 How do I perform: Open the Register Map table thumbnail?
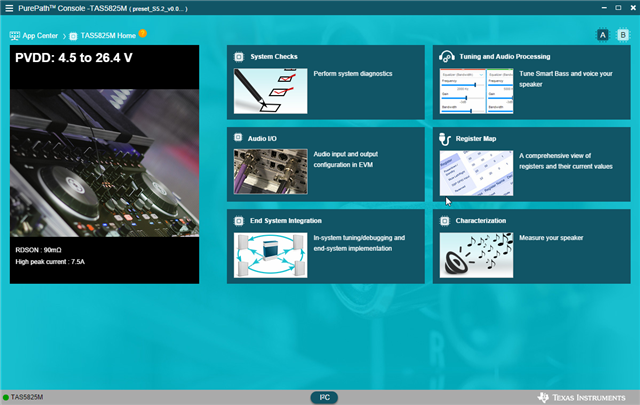tap(476, 173)
